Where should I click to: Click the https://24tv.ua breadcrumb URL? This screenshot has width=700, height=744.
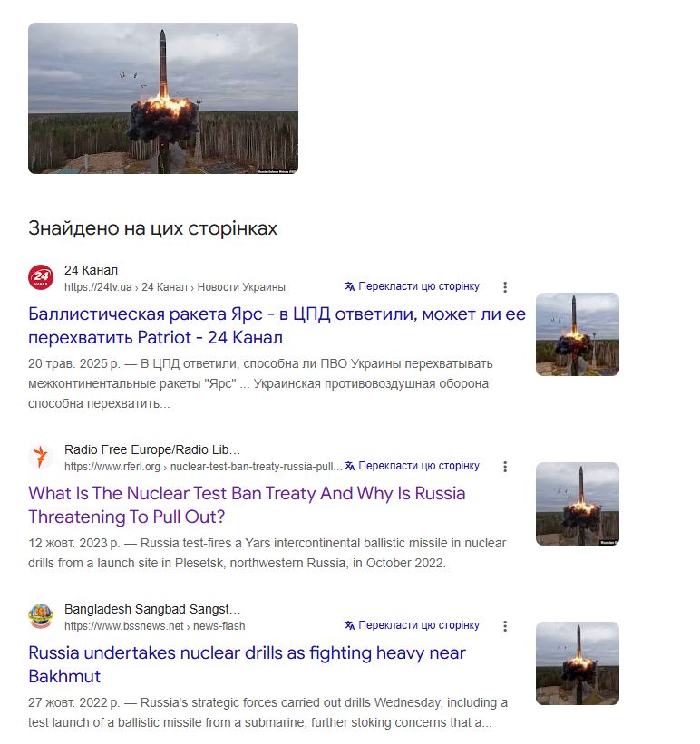coord(98,287)
